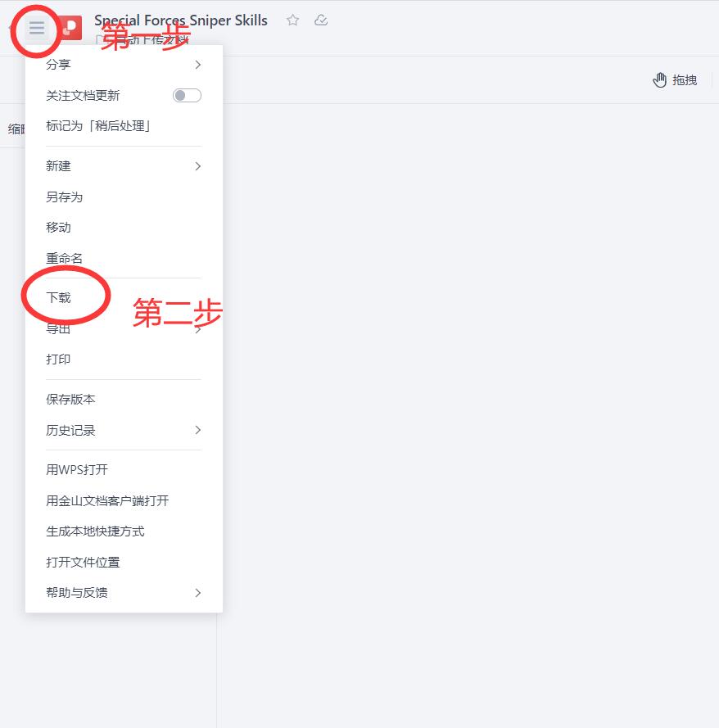Click the cloud sync status icon

click(321, 20)
